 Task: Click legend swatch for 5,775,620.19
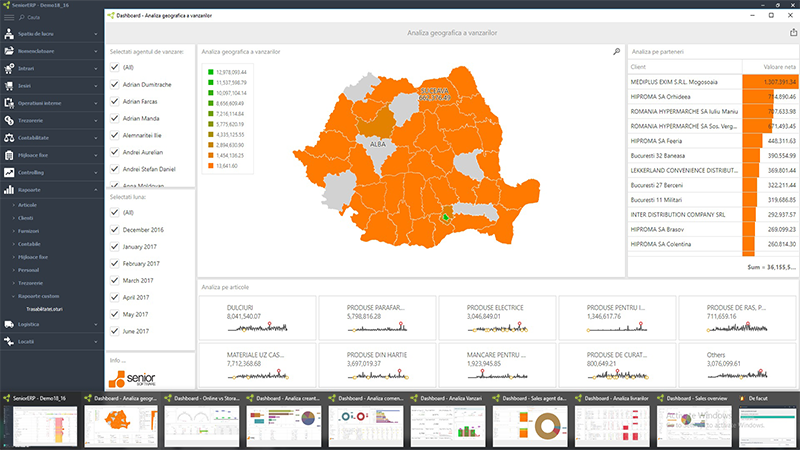(210, 124)
